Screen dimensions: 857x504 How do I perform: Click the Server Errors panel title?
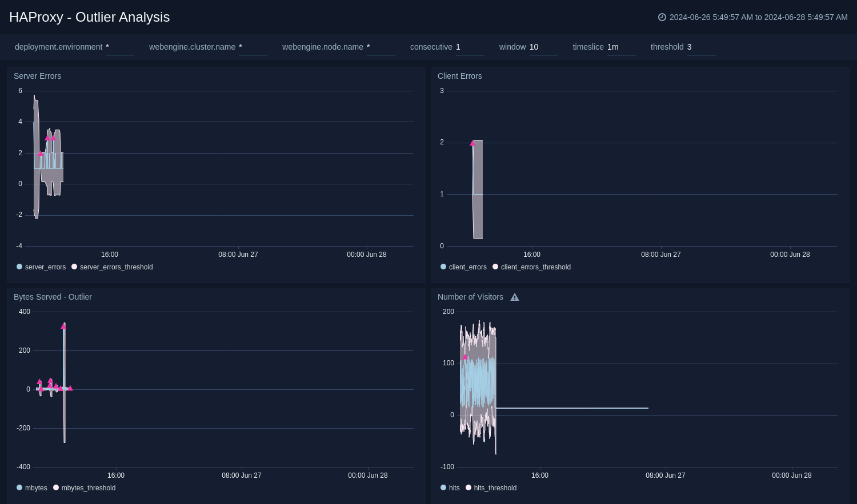(x=37, y=76)
